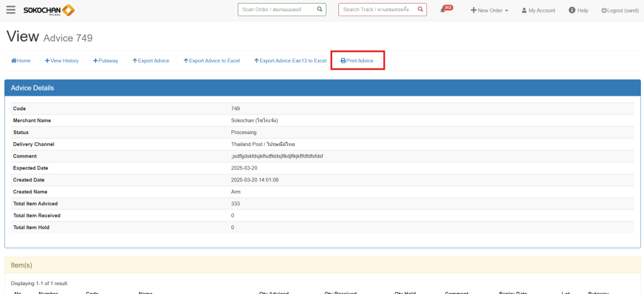
Task: Click the Sokochan logo
Action: [49, 10]
